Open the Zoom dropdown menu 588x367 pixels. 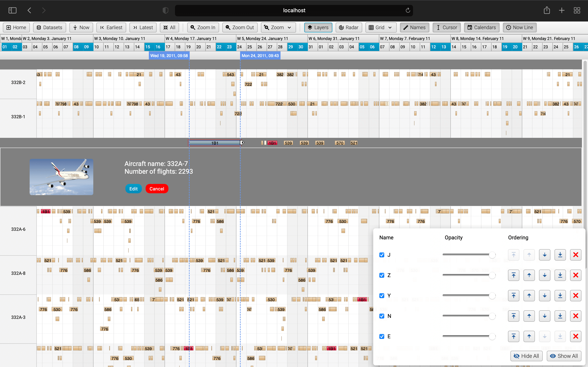click(278, 28)
